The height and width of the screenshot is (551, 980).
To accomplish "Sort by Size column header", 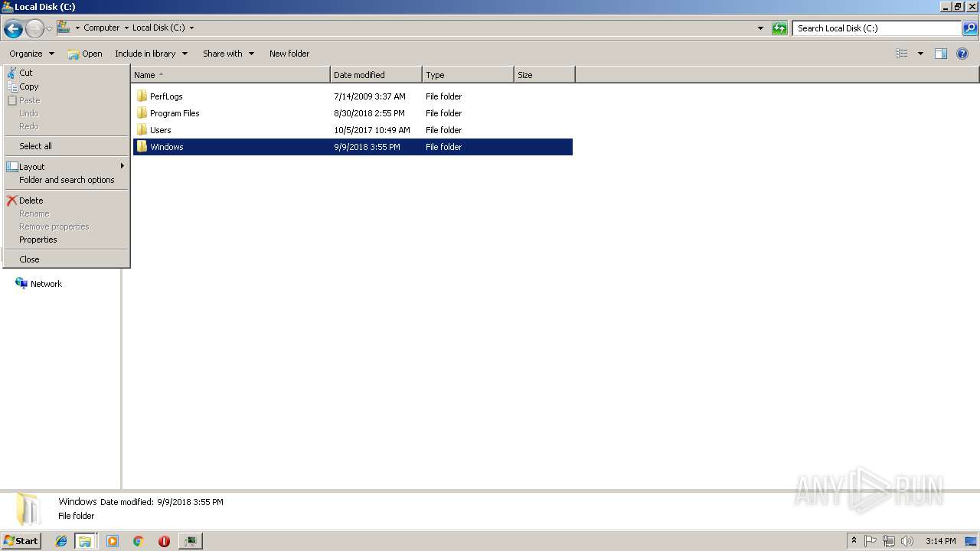I will 544,75.
